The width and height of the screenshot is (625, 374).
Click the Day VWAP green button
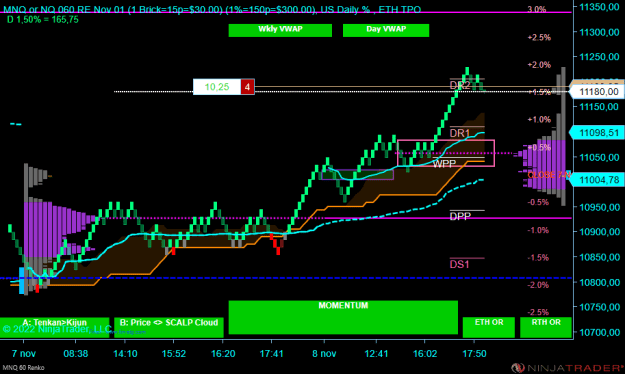(x=386, y=30)
